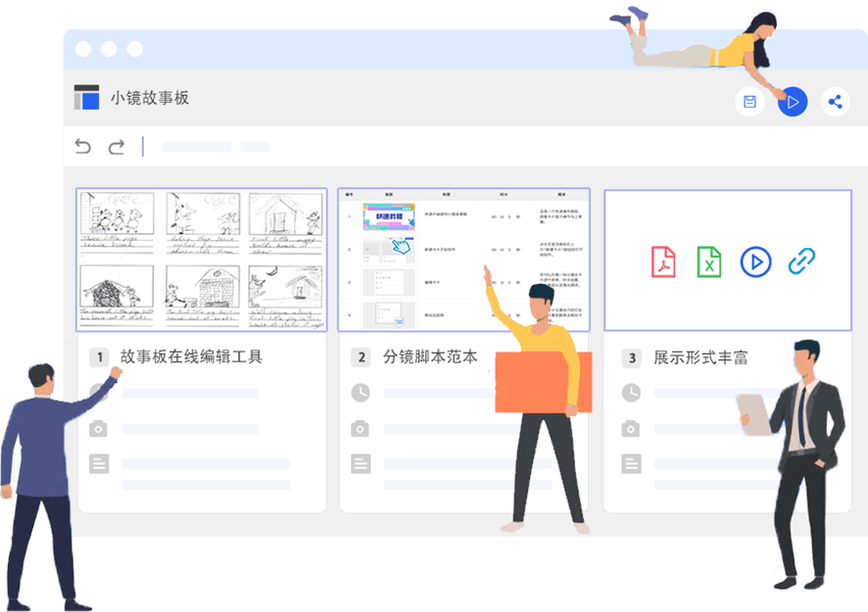Click the undo arrow
This screenshot has width=868, height=612.
(x=83, y=147)
